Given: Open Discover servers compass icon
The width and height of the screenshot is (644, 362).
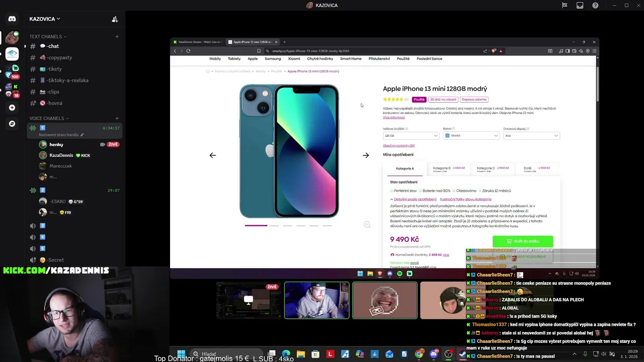Looking at the screenshot, I should click(x=12, y=124).
